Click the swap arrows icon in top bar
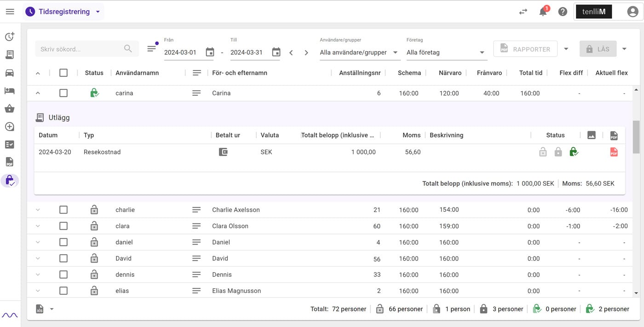This screenshot has height=327, width=644. point(523,12)
